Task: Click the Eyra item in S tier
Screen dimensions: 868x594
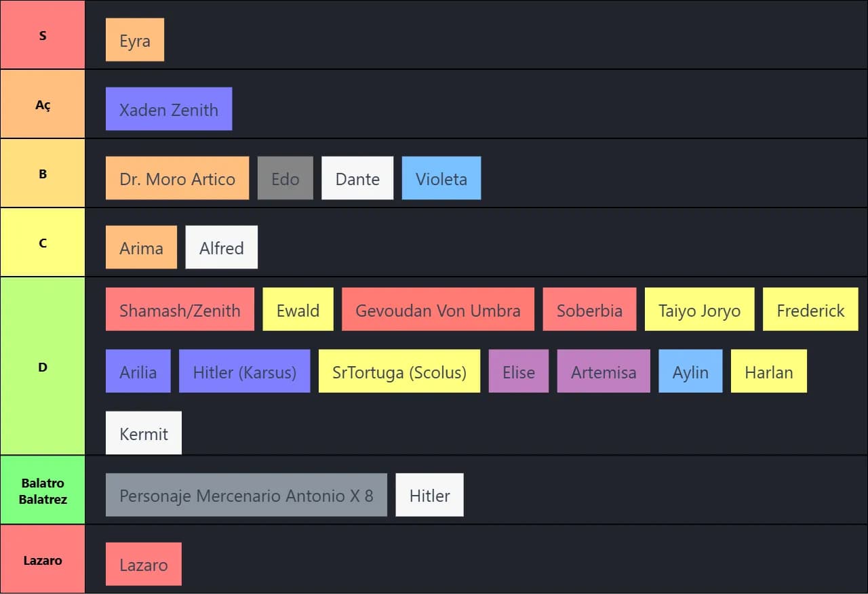Action: pos(134,41)
